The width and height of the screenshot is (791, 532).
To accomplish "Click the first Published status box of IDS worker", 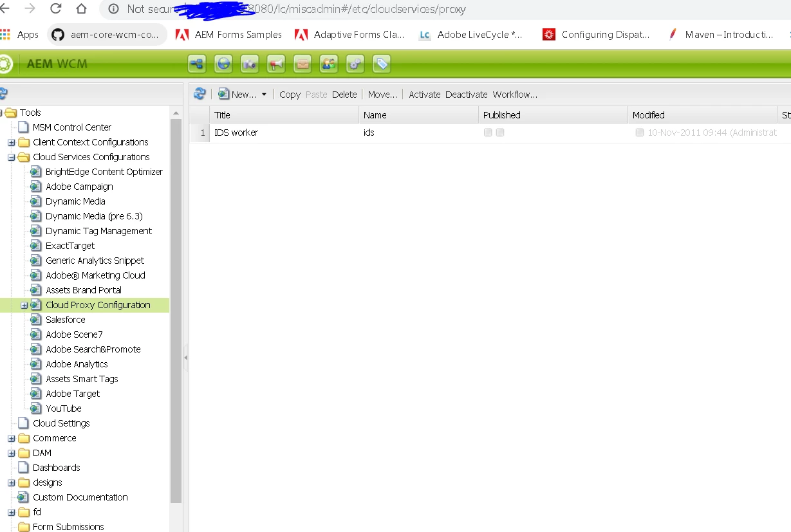I will coord(488,133).
